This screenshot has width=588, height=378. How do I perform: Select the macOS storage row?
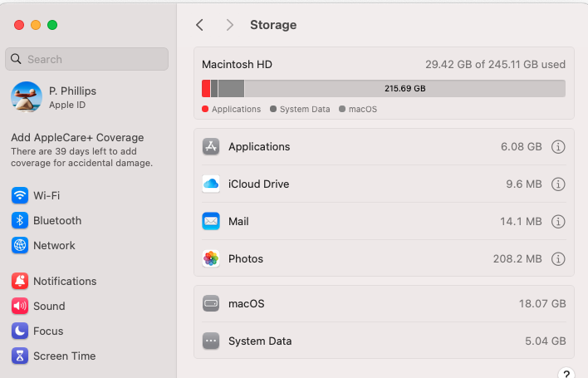click(x=384, y=304)
